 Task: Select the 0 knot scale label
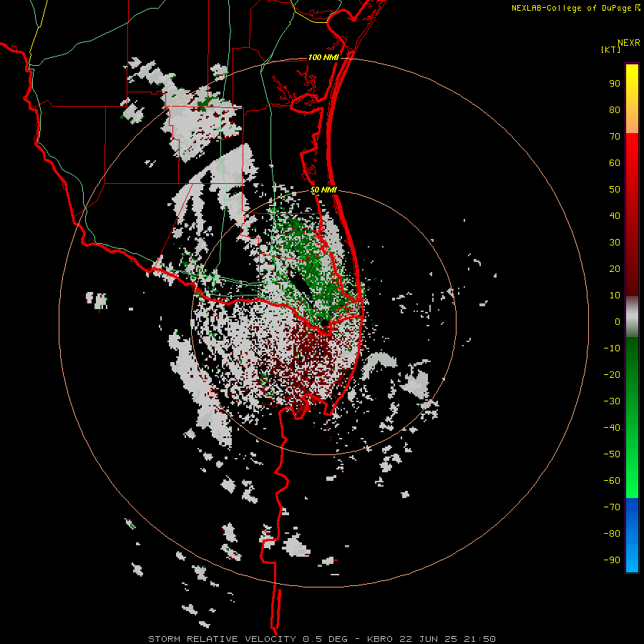pyautogui.click(x=618, y=322)
